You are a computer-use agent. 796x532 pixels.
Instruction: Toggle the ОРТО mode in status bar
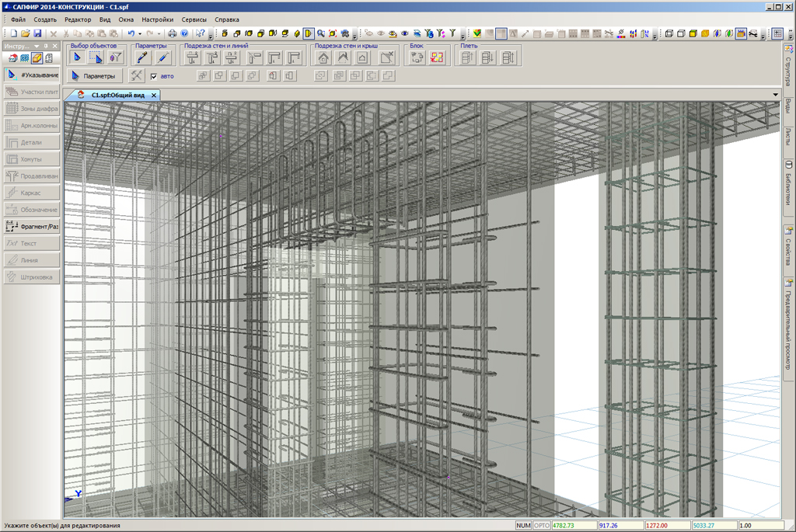pos(543,526)
